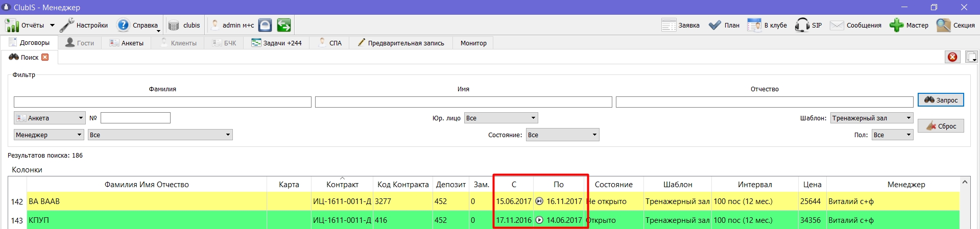Click the green switch-user arrows icon
980x229 pixels.
284,25
